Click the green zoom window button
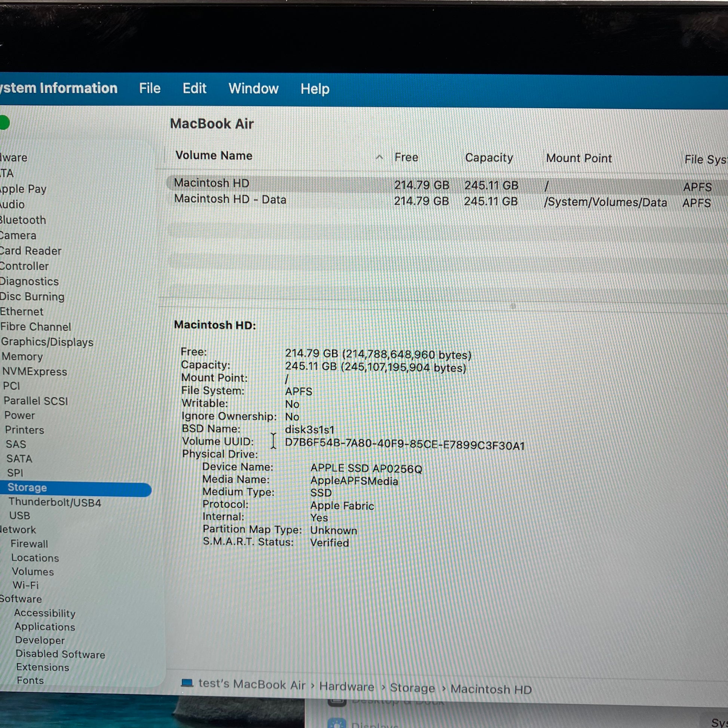Image resolution: width=728 pixels, height=728 pixels. [x=4, y=123]
